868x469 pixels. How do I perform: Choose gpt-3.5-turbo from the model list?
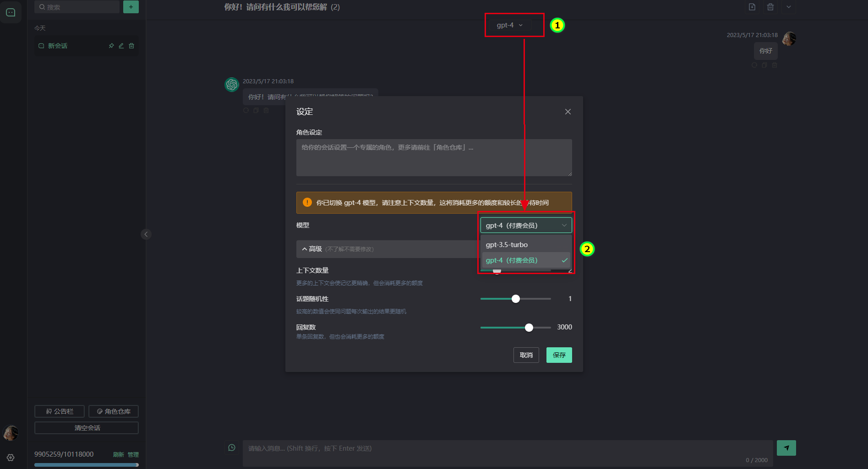tap(526, 245)
